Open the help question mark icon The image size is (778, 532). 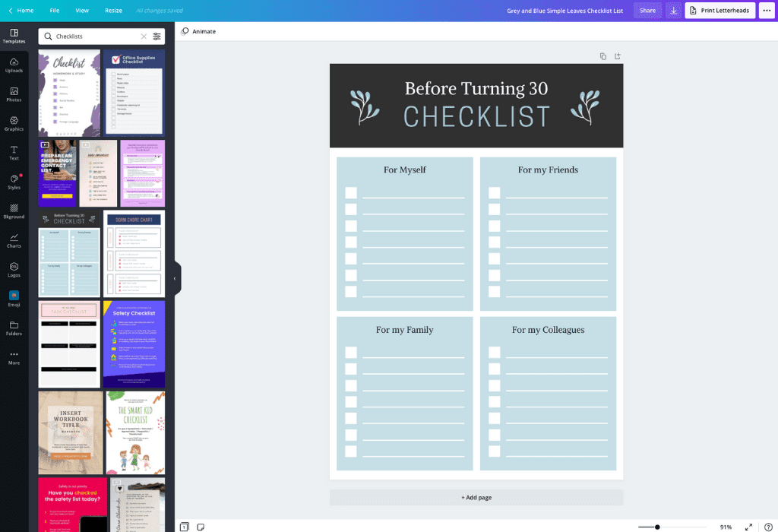(767, 527)
